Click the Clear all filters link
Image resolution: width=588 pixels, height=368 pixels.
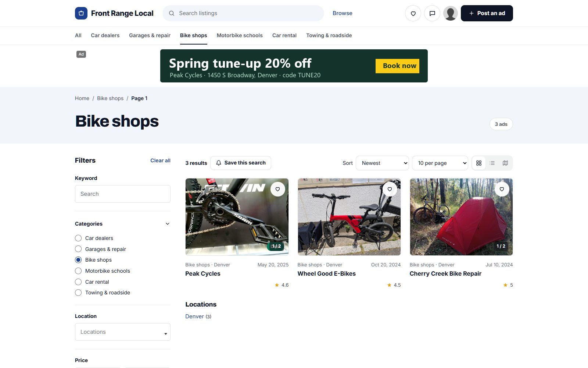click(160, 160)
